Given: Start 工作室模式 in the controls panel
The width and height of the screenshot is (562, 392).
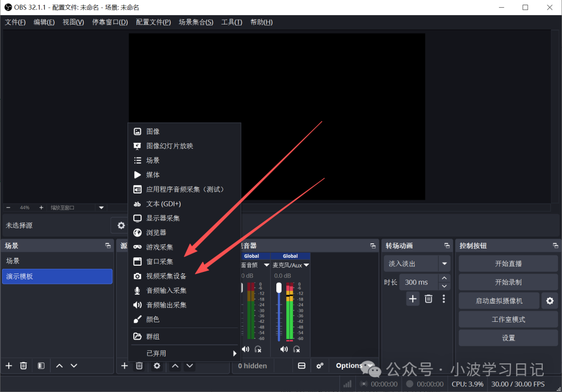Looking at the screenshot, I should point(507,319).
